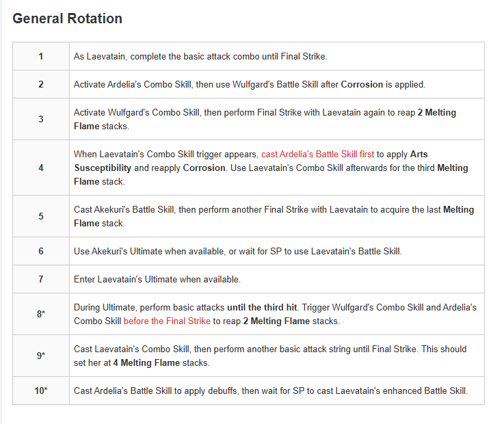
Task: Select step number 2 cell
Action: [x=41, y=85]
